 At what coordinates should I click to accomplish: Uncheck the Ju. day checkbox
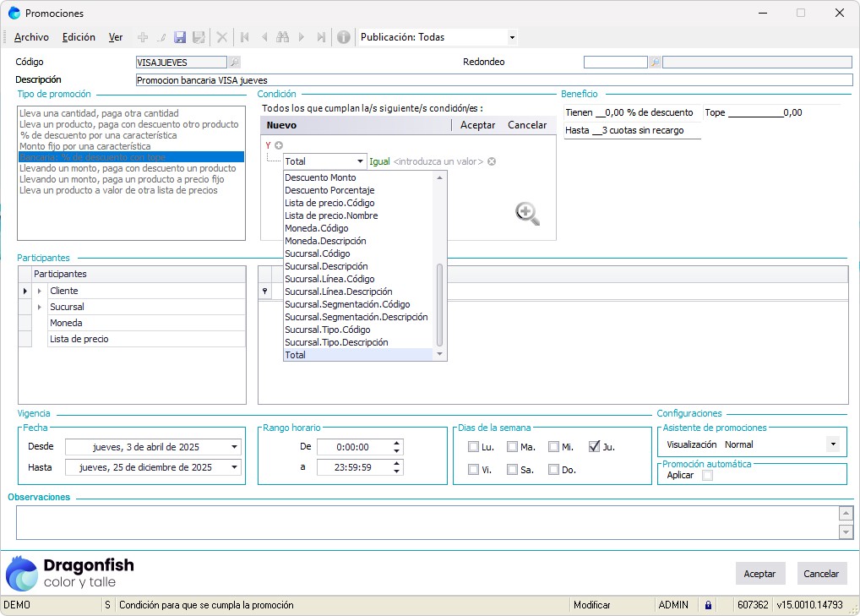pos(594,447)
